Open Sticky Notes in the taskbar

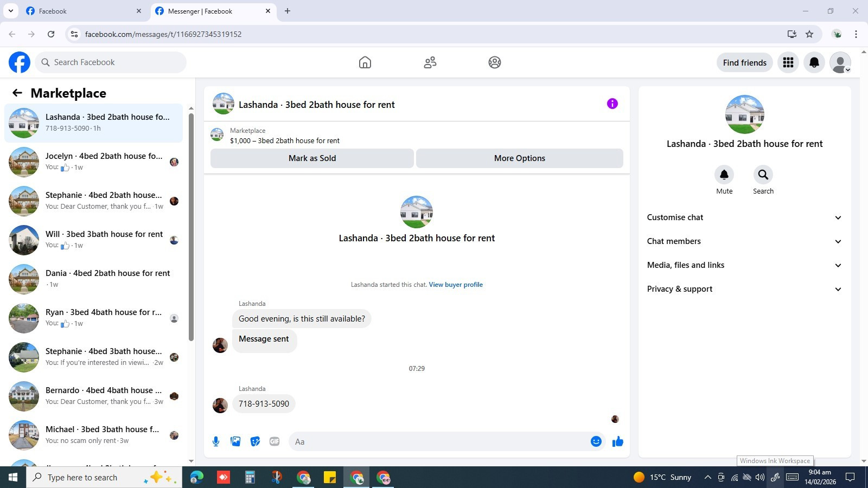pos(330,477)
